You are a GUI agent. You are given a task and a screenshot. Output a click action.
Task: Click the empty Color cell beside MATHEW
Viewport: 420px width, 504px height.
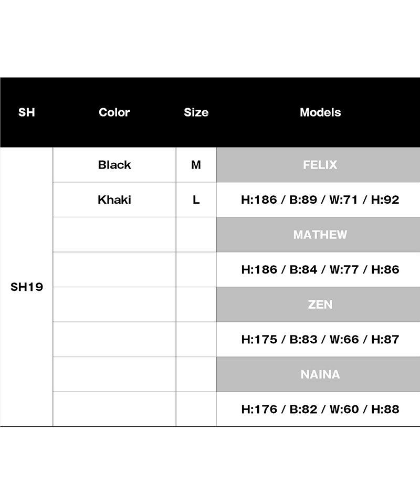point(114,235)
